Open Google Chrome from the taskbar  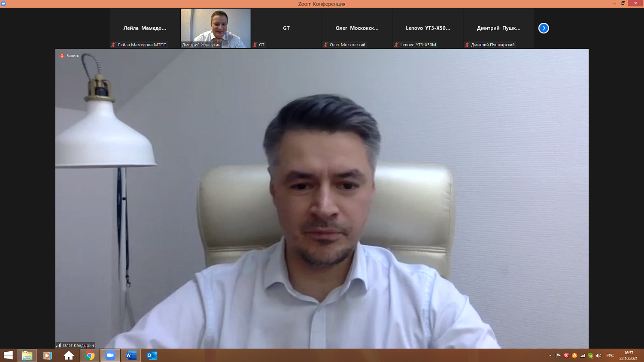pos(90,356)
